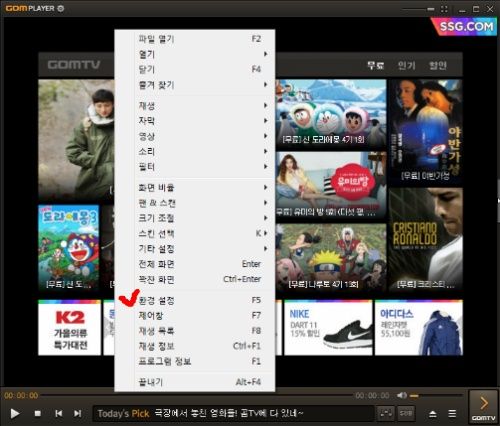This screenshot has height=426, width=500.
Task: Open the man in green parka thumbnail
Action: coord(76,139)
